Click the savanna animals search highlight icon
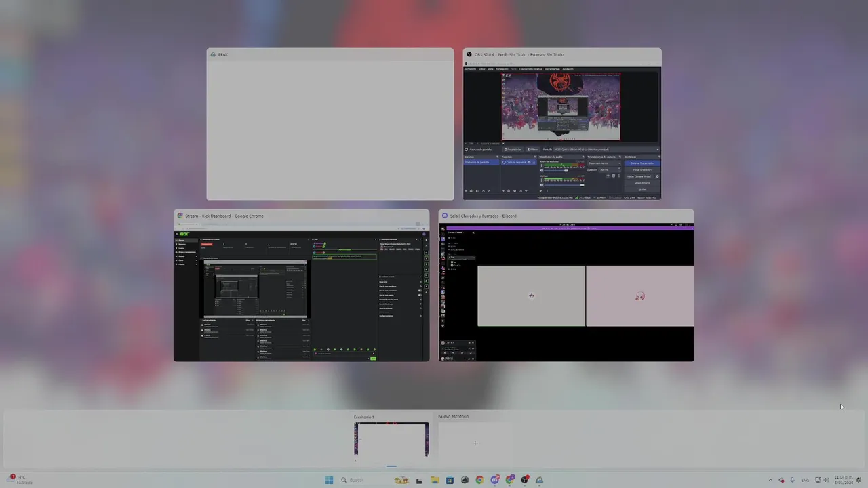868x488 pixels. click(x=401, y=480)
